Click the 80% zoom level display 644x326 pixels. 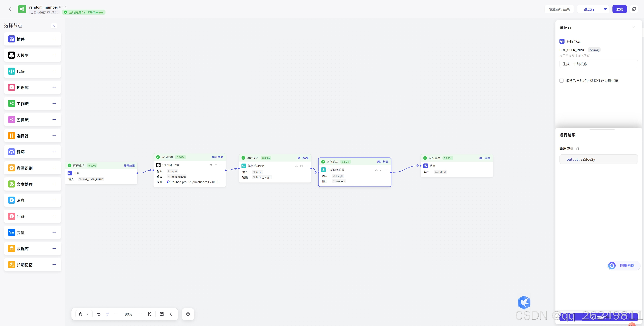coord(128,314)
